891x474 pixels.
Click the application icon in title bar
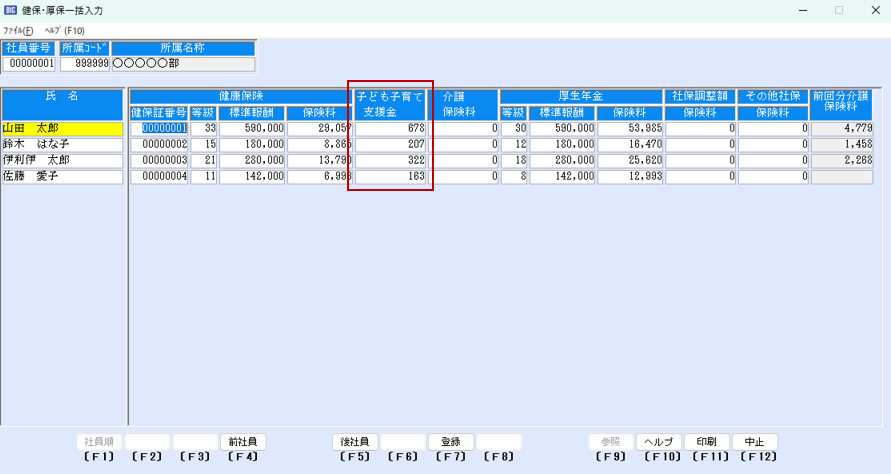[x=10, y=10]
